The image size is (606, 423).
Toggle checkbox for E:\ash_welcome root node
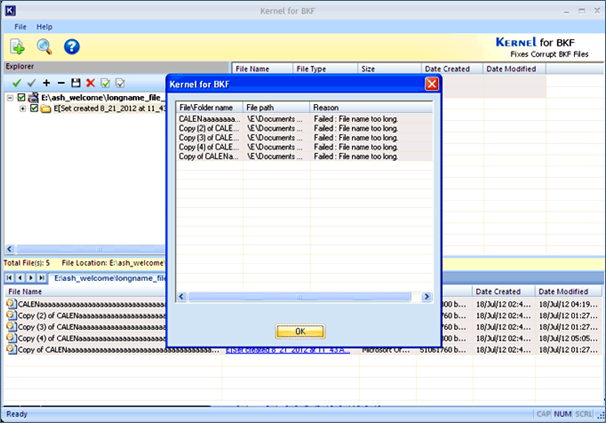tap(22, 97)
